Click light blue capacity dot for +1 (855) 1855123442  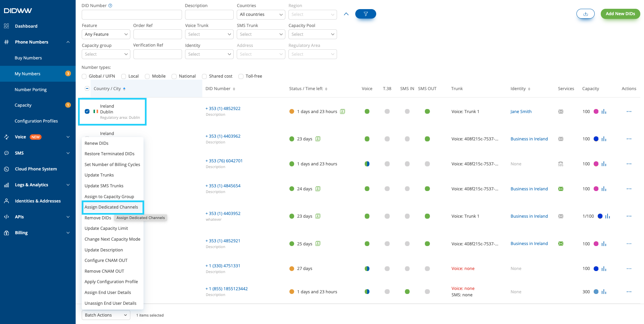(x=596, y=292)
